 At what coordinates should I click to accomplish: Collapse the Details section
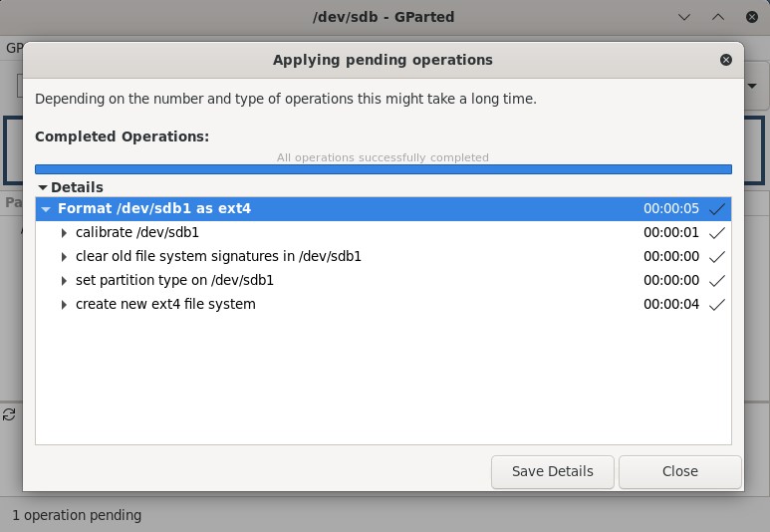[43, 187]
